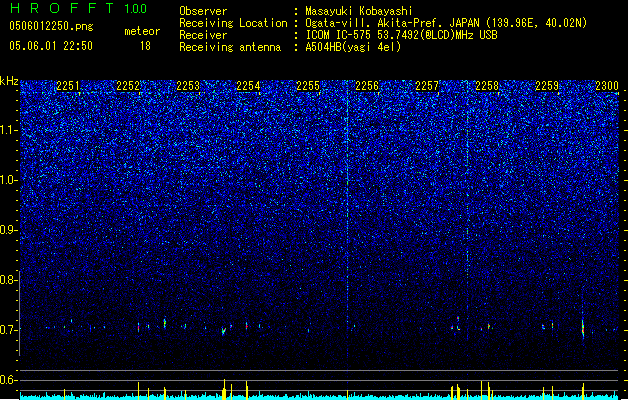The image size is (629, 400).
Task: Select the filename 0506012250.png
Action: pos(51,26)
